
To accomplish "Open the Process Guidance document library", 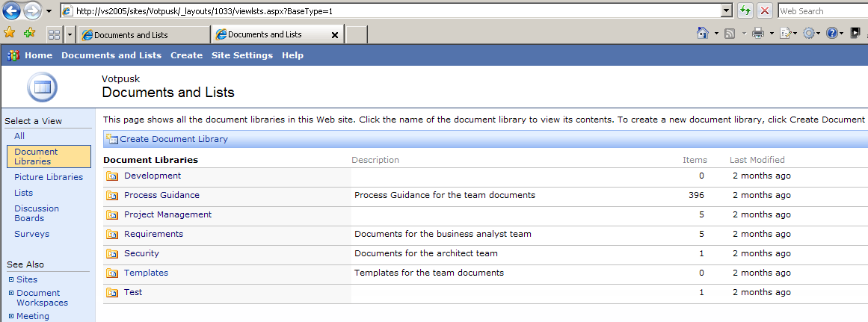I will [161, 195].
